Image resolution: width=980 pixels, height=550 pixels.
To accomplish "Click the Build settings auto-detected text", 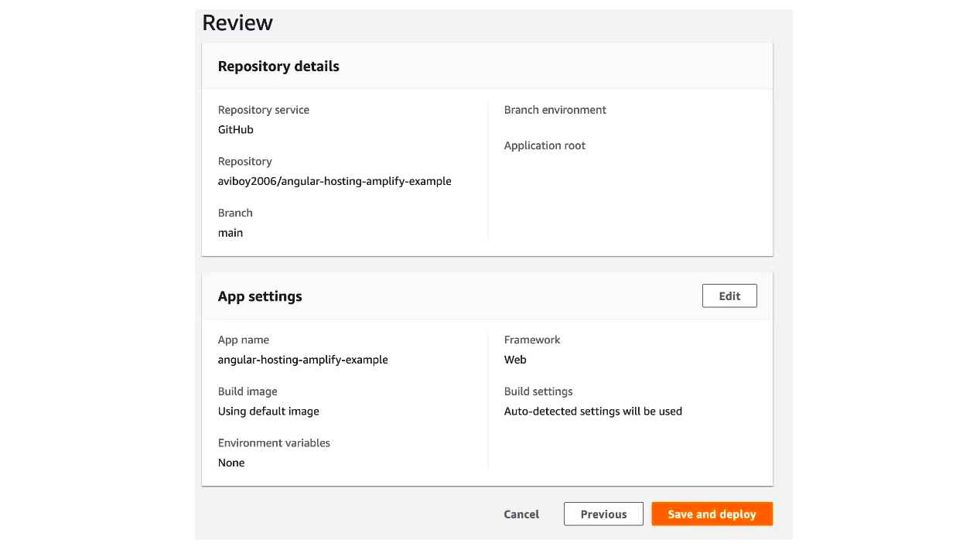I will click(x=593, y=411).
